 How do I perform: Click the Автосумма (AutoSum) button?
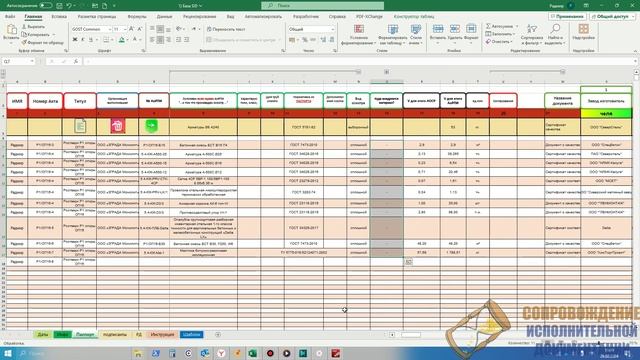point(500,26)
